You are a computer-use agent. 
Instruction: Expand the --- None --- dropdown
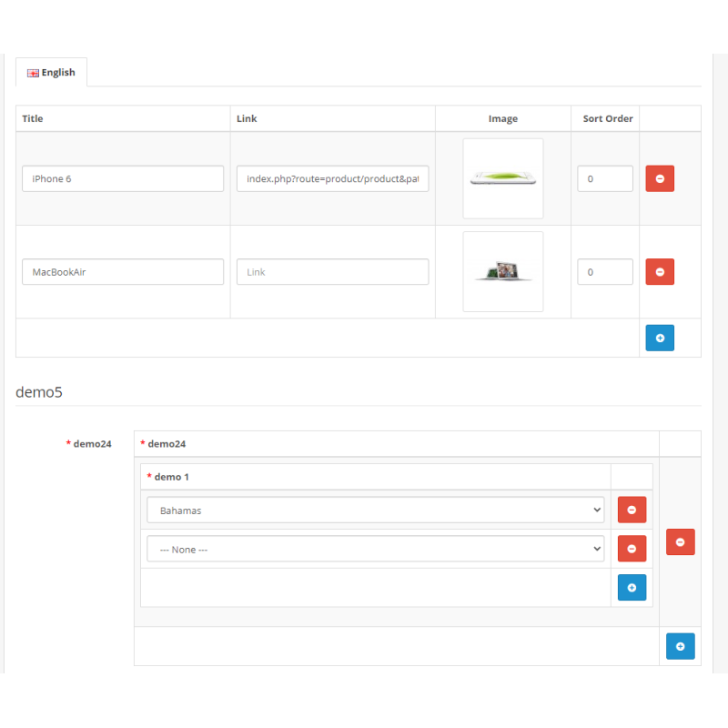(375, 549)
